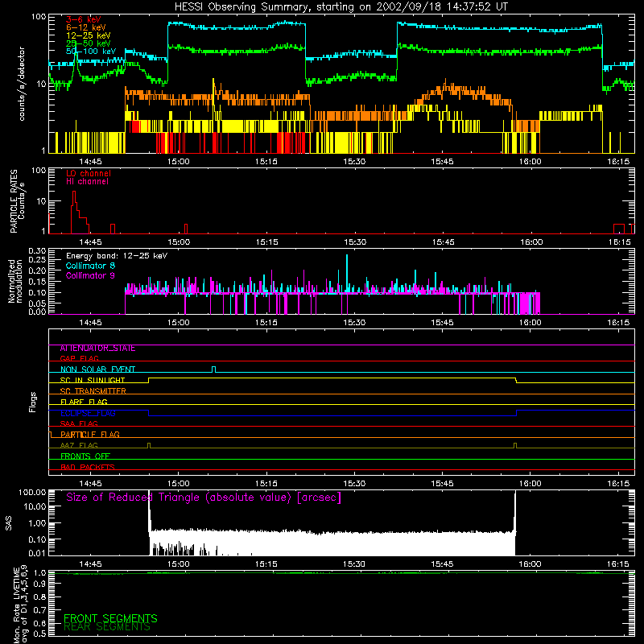The height and width of the screenshot is (644, 644).
Task: Select the 50-100 keV legend label
Action: pos(91,51)
